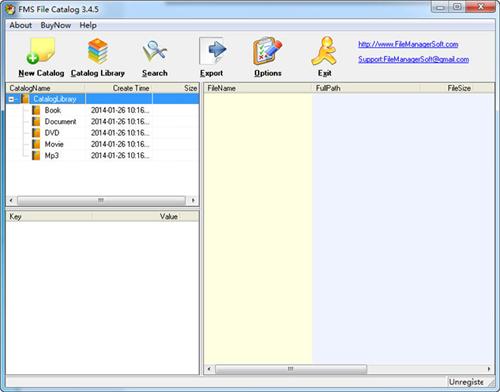Click the Export label
Screen dimensions: 500x392
[x=212, y=73]
